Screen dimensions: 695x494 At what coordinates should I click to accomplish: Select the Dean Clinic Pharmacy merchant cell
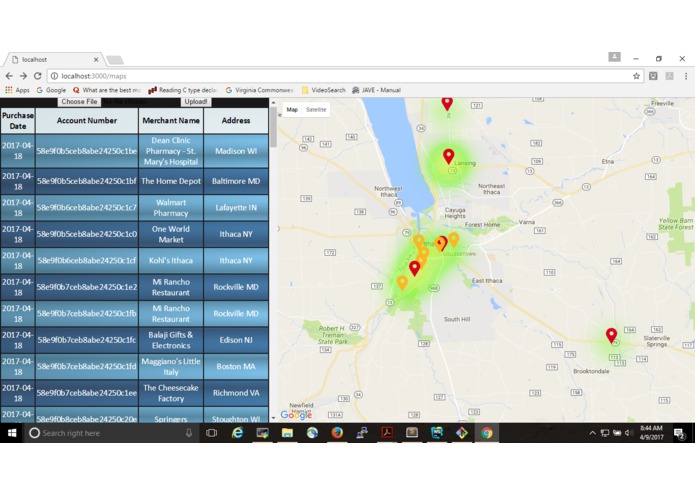coord(171,151)
